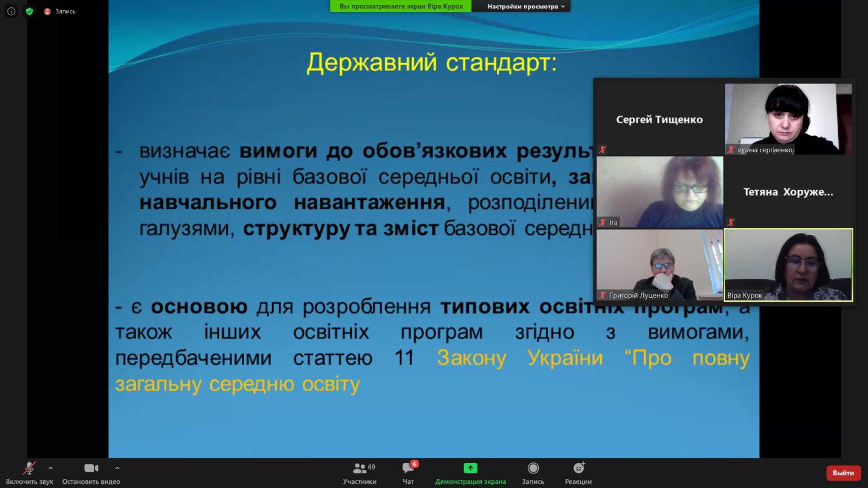
Task: Select Григорій Луценко video thumbnail
Action: 660,265
